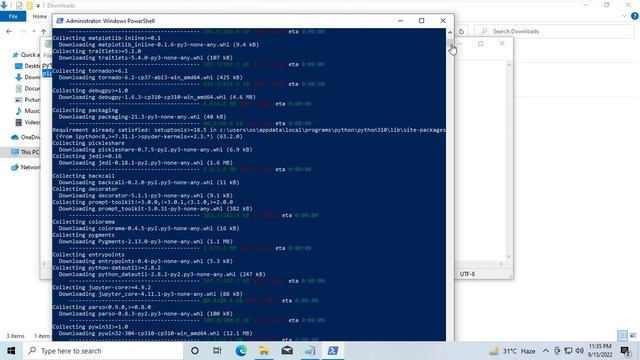Open Downloads in the navigation pane
This screenshot has height=360, width=640.
point(28,77)
